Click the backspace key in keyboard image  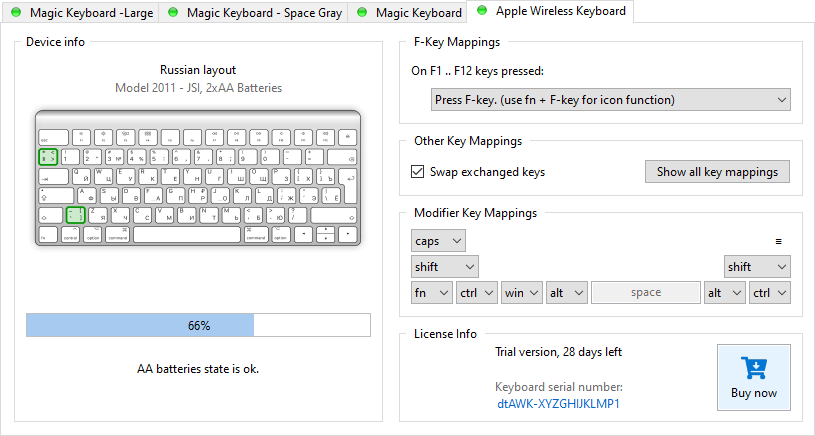click(343, 157)
